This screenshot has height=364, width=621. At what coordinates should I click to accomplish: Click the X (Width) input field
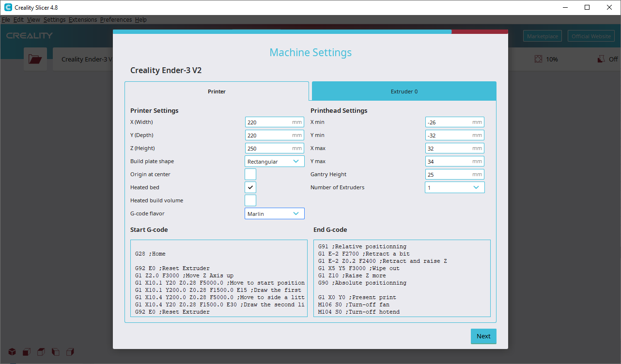click(x=275, y=122)
